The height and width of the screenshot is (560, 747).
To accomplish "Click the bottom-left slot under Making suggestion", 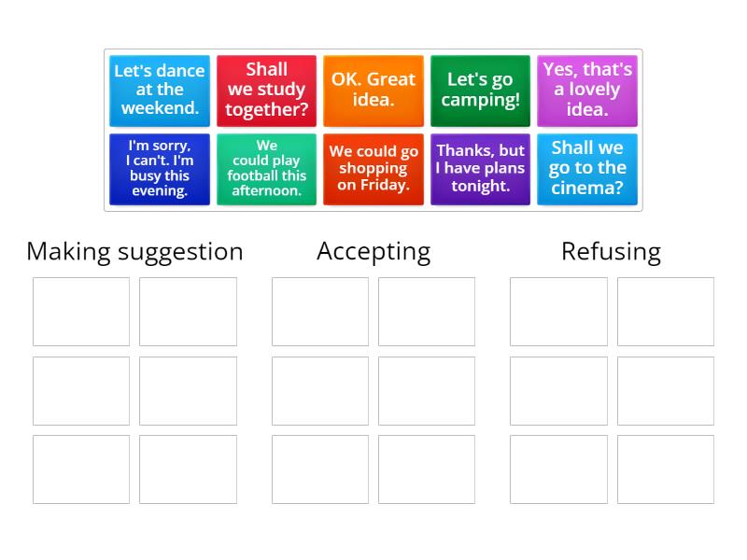I will [x=81, y=468].
